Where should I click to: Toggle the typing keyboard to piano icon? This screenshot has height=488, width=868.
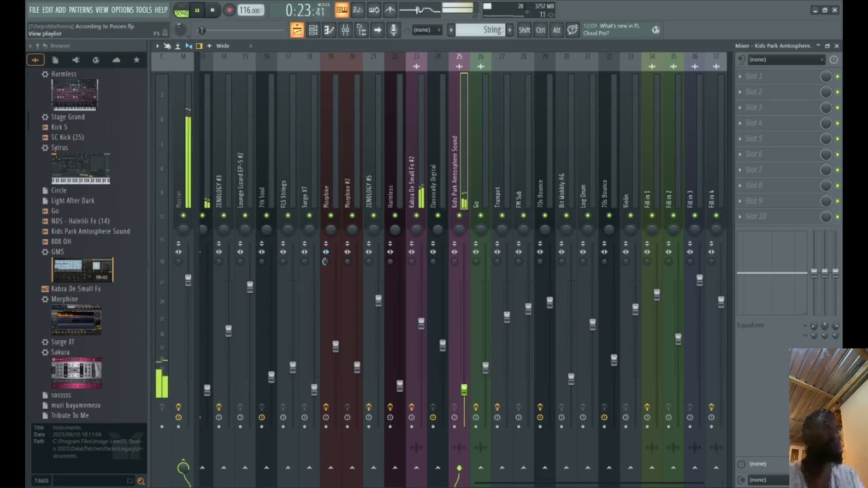pyautogui.click(x=342, y=9)
